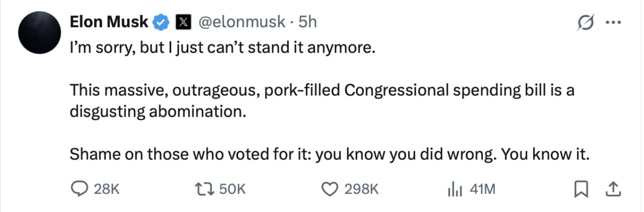Like the tweet with the heart icon
Viewport: 644px width, 212px height.
(329, 189)
